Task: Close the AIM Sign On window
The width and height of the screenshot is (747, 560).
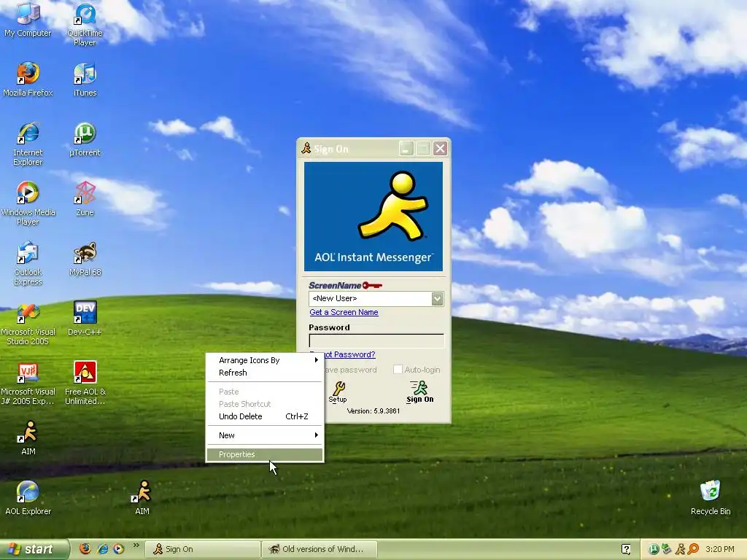Action: [440, 149]
